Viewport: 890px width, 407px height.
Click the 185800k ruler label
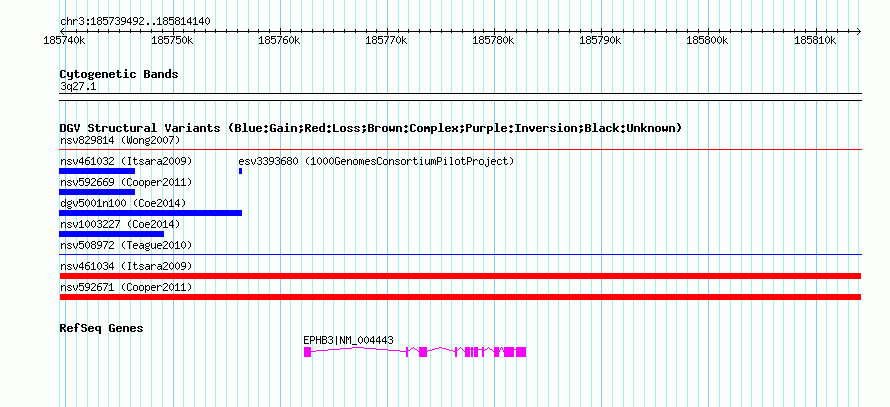(x=707, y=41)
